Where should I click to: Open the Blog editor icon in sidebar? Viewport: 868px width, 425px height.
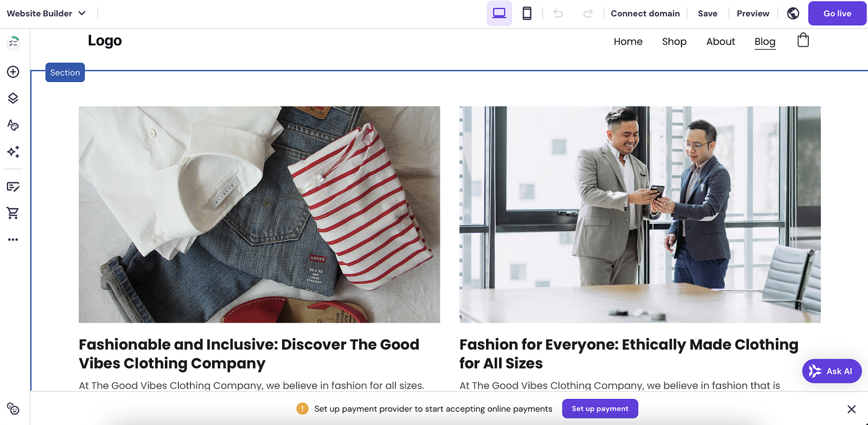13,187
